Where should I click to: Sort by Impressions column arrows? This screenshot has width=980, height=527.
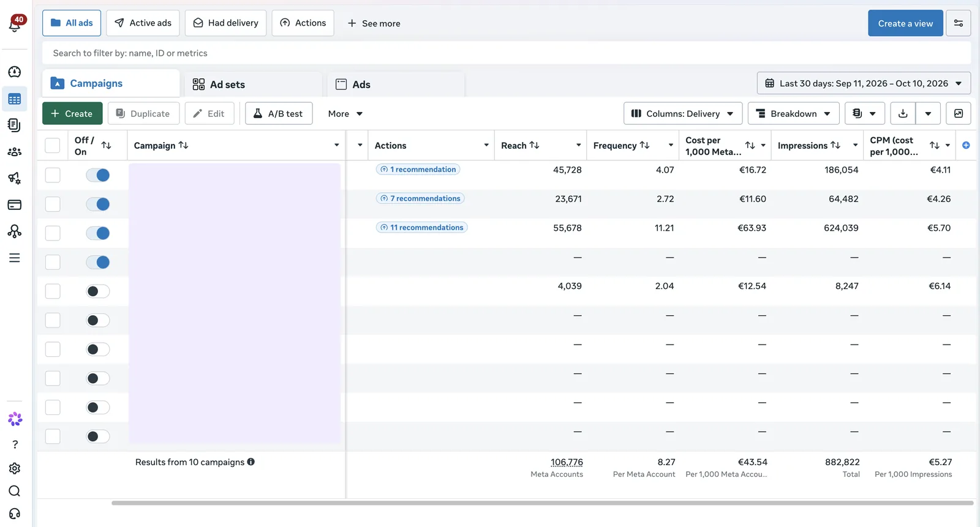click(835, 145)
